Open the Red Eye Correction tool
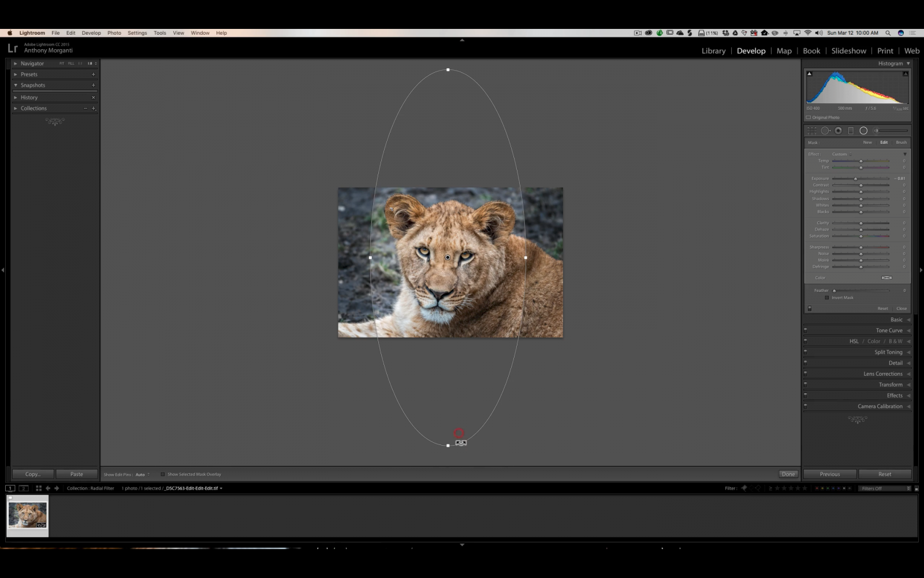The height and width of the screenshot is (578, 924). click(838, 131)
